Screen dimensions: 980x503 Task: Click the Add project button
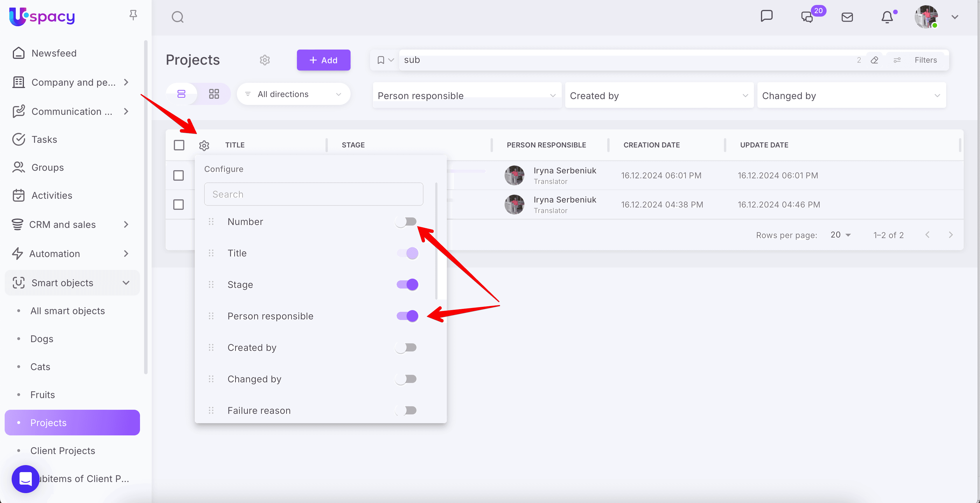click(323, 60)
